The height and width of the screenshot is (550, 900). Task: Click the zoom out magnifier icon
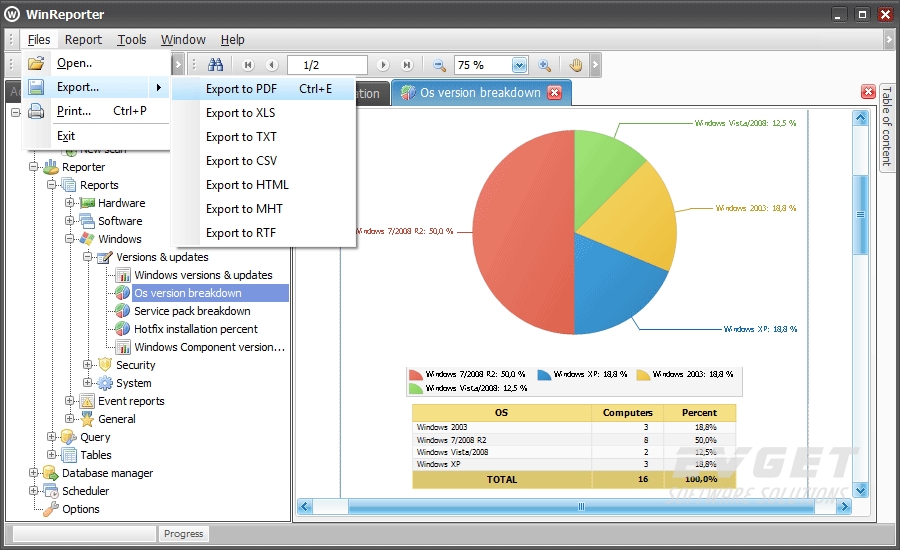(x=439, y=65)
